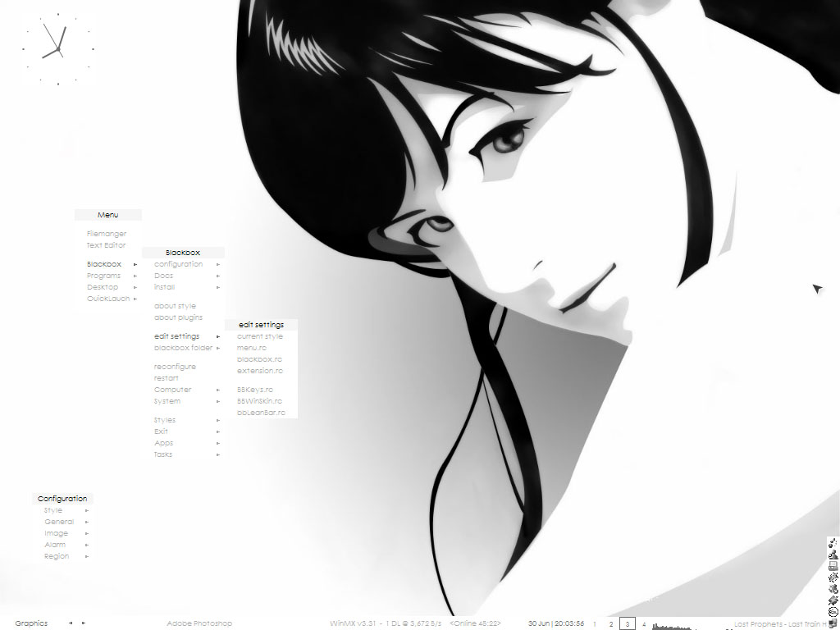This screenshot has width=840, height=630.
Task: Select the Blackbox entry in the Menu
Action: [104, 264]
